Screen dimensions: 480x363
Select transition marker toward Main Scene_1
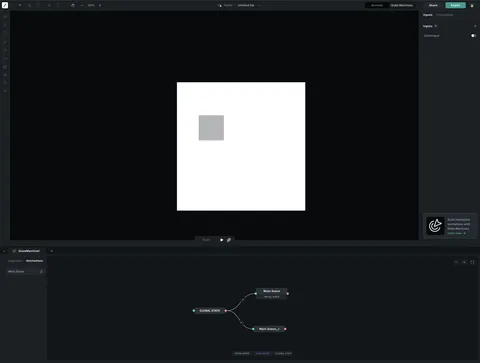click(241, 322)
